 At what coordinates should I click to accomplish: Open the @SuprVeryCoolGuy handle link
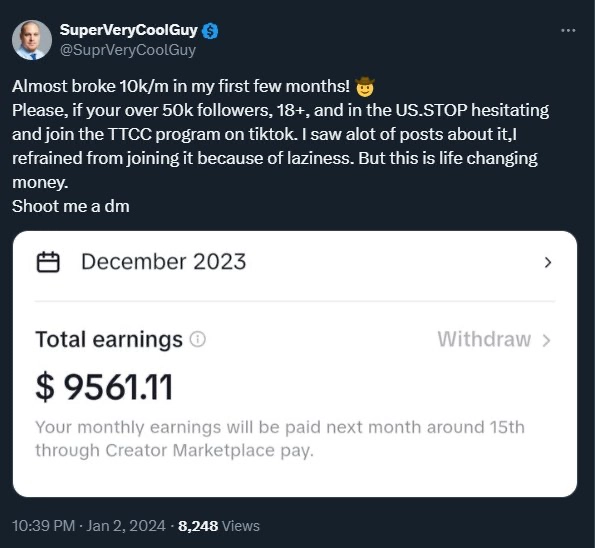(128, 50)
